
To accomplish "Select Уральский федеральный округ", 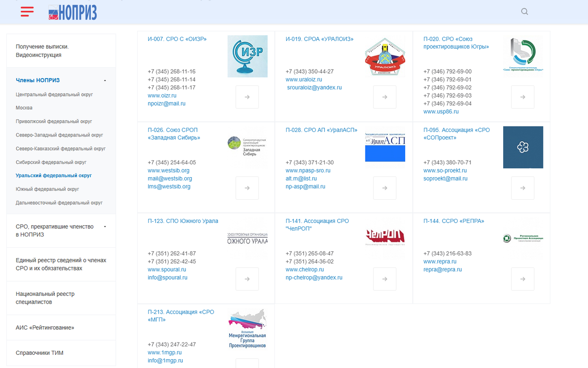I will click(x=54, y=176).
